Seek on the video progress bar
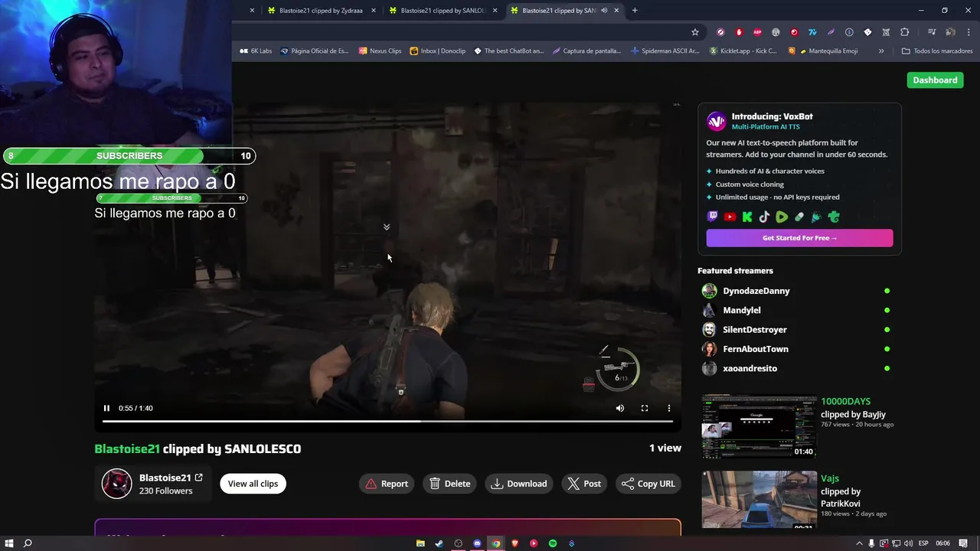Viewport: 980px width, 551px height. [387, 421]
